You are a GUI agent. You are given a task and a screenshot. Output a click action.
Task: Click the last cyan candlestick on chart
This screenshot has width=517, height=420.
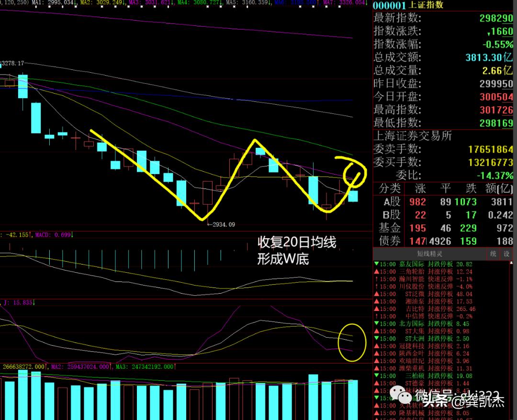353,196
